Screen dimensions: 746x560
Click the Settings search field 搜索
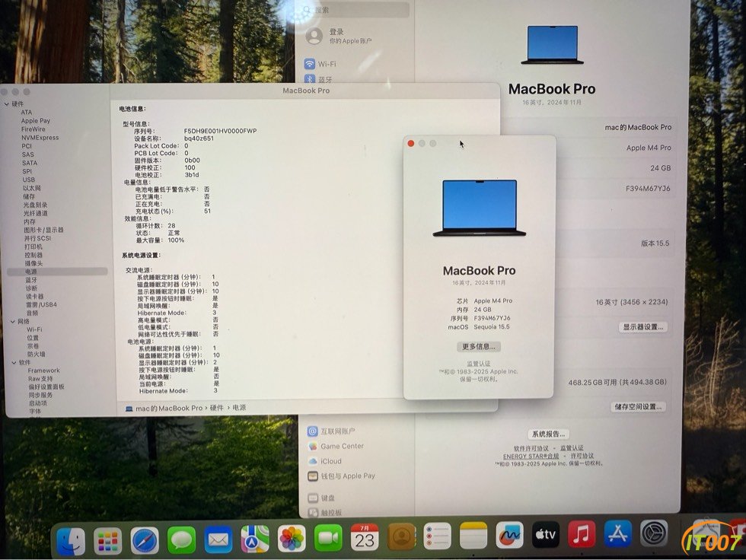click(355, 9)
